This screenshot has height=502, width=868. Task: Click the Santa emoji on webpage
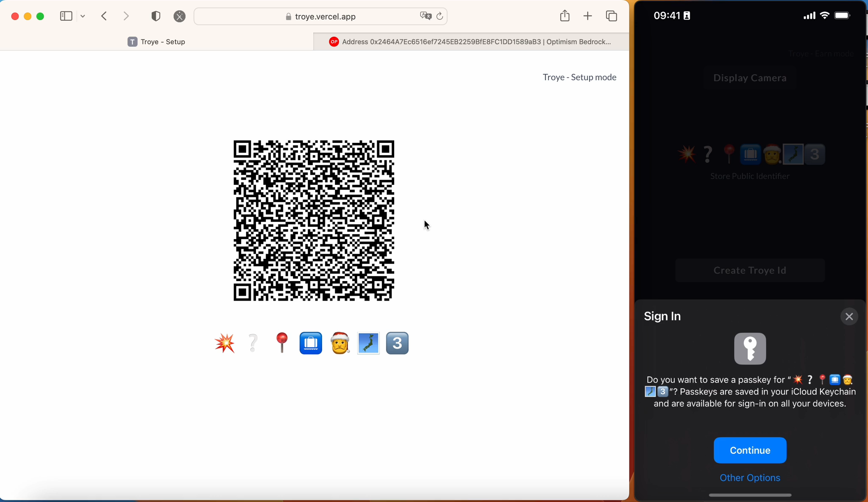click(x=340, y=343)
